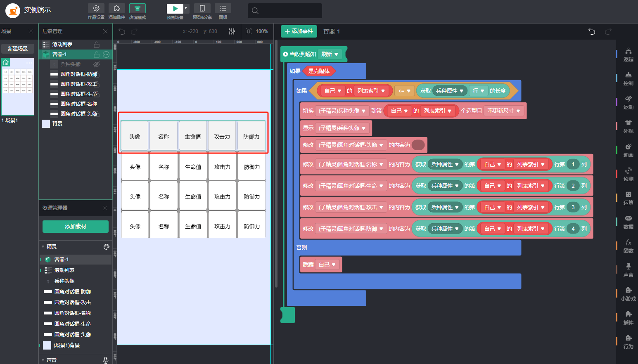Viewport: 638px width, 364px height.
Task: Open the 不更新尺寸 dropdown
Action: tap(504, 111)
